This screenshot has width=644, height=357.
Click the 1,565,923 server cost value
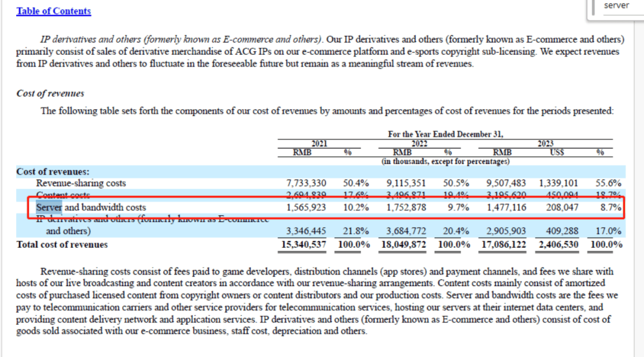pos(306,207)
